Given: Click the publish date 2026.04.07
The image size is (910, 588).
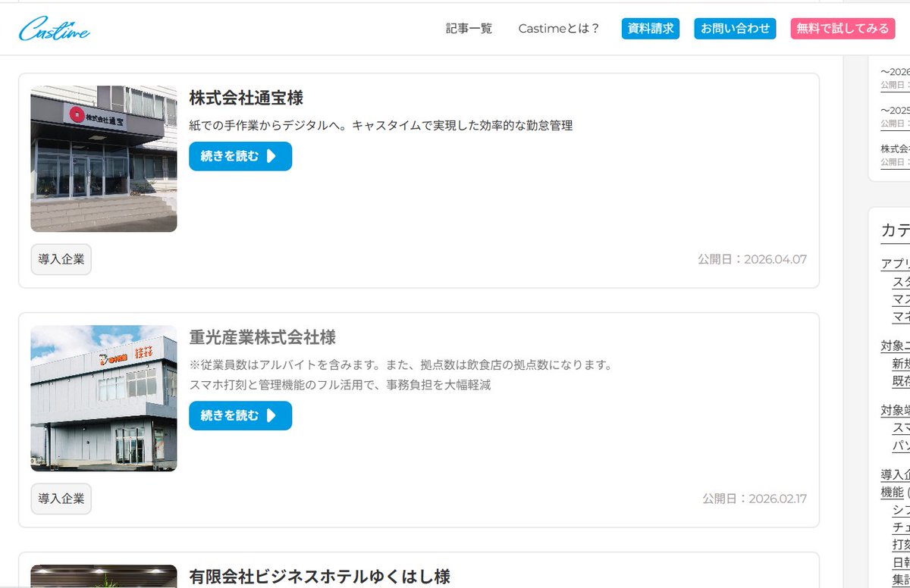Looking at the screenshot, I should point(752,259).
